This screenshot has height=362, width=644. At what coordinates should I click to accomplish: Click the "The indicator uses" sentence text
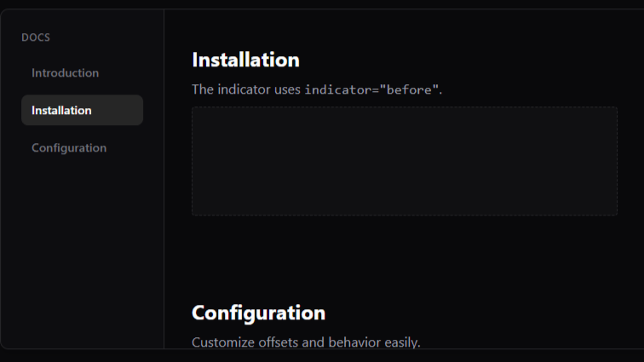tap(246, 89)
